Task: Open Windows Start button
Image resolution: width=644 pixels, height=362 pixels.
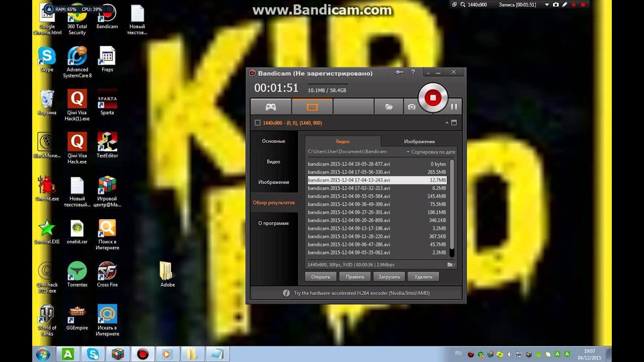Action: 42,354
